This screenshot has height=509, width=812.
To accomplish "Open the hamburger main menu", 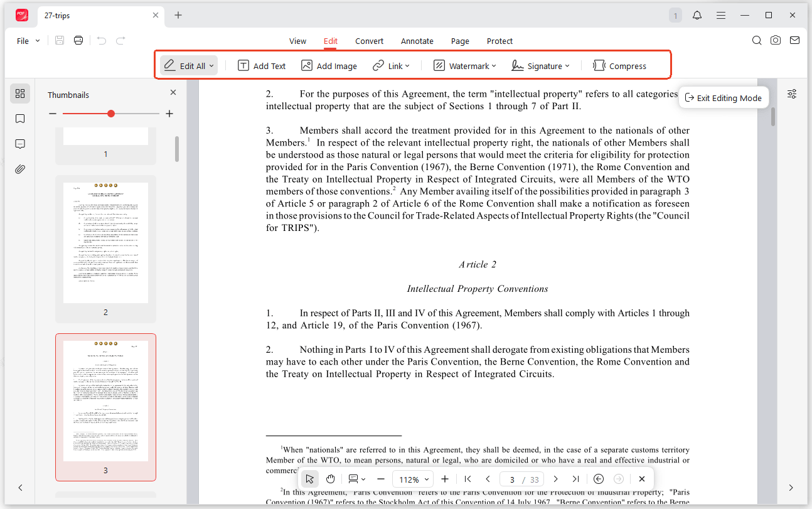I will tap(722, 15).
